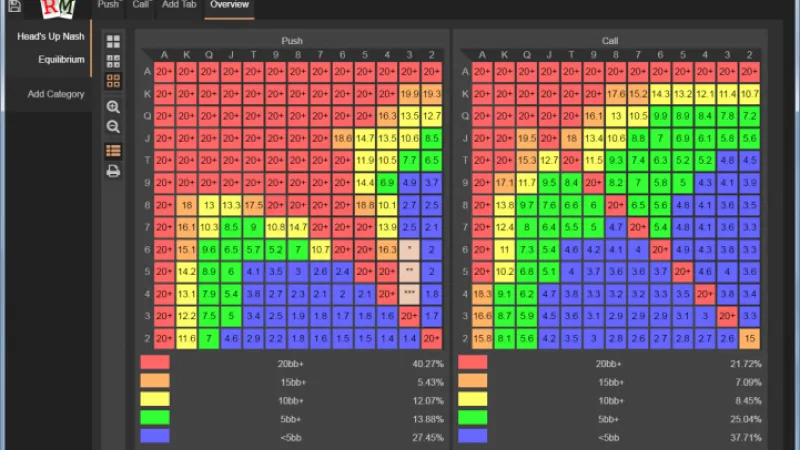Select Head's Up Nash Equilibrium category
The width and height of the screenshot is (800, 450).
click(x=50, y=47)
